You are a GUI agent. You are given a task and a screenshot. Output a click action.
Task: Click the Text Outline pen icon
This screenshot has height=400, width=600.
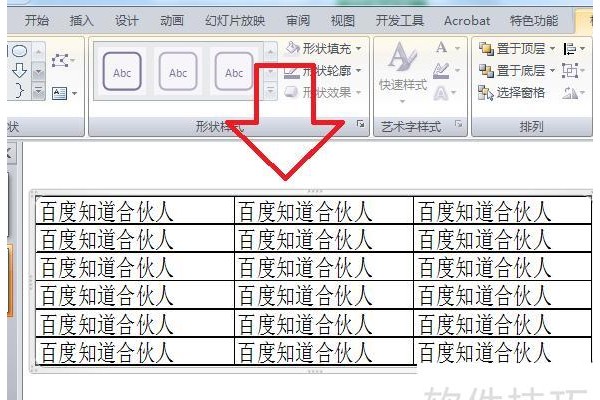441,70
